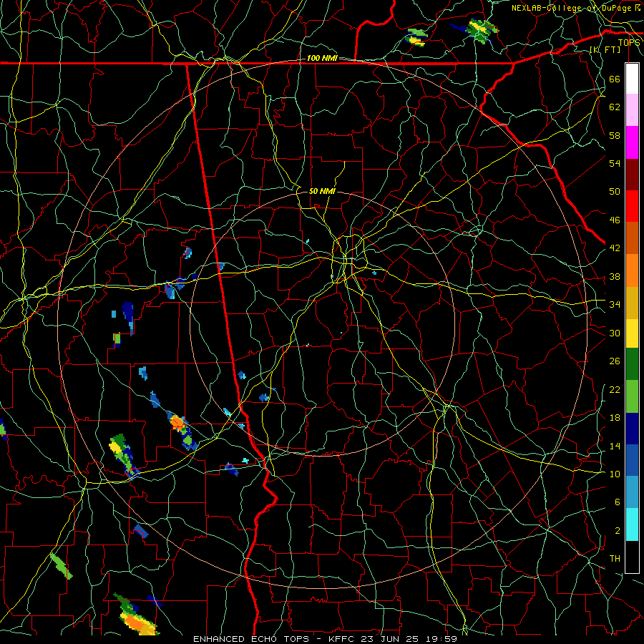Pick the light green legend swatch
This screenshot has width=644, height=644.
point(632,396)
